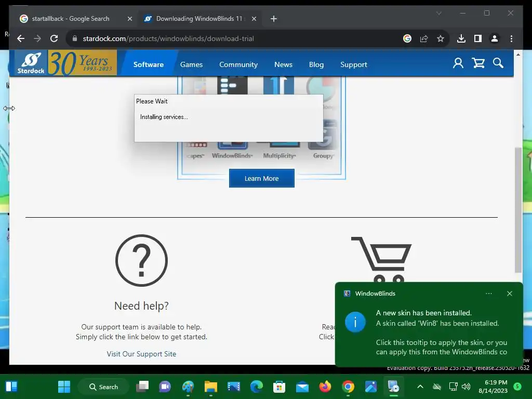Open the Windows Start menu
Image resolution: width=532 pixels, height=399 pixels.
pyautogui.click(x=64, y=387)
